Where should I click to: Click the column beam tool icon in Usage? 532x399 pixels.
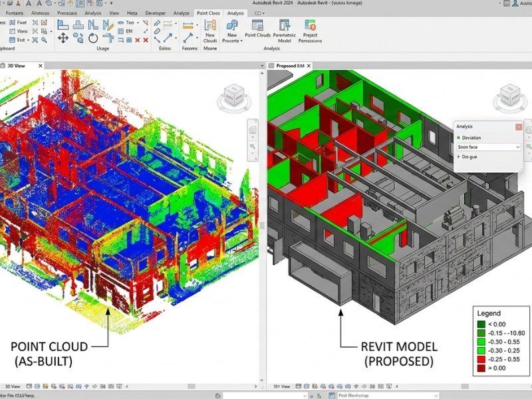pyautogui.click(x=78, y=25)
